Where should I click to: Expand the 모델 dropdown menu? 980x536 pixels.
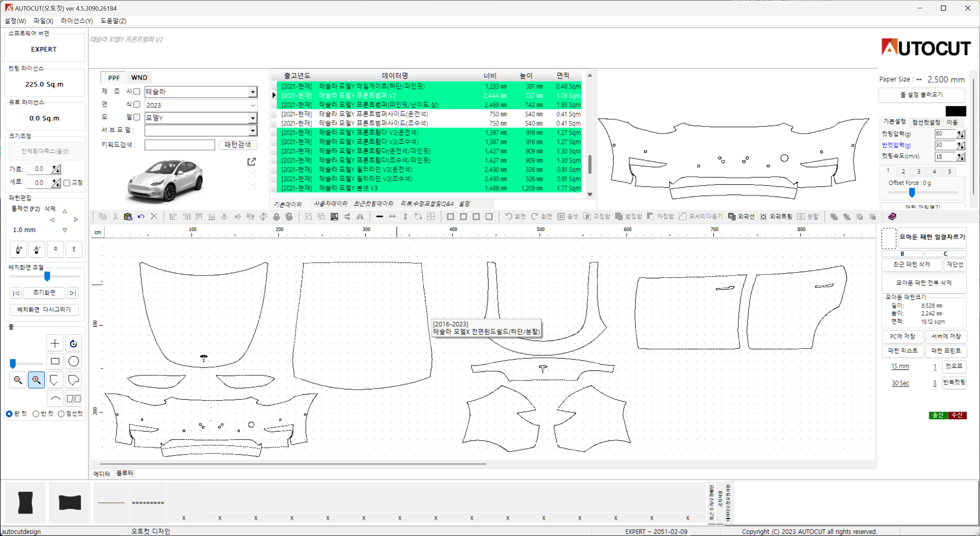click(x=253, y=118)
